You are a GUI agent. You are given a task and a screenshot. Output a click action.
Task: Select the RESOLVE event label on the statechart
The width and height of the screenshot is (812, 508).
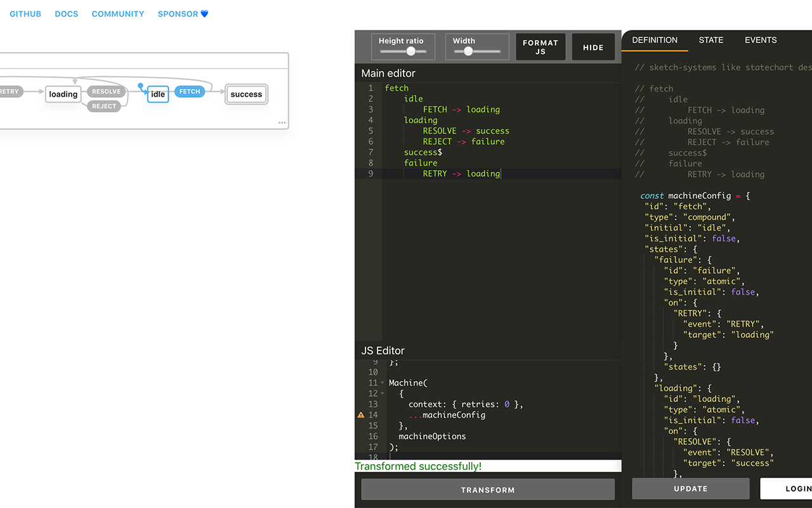click(x=106, y=91)
